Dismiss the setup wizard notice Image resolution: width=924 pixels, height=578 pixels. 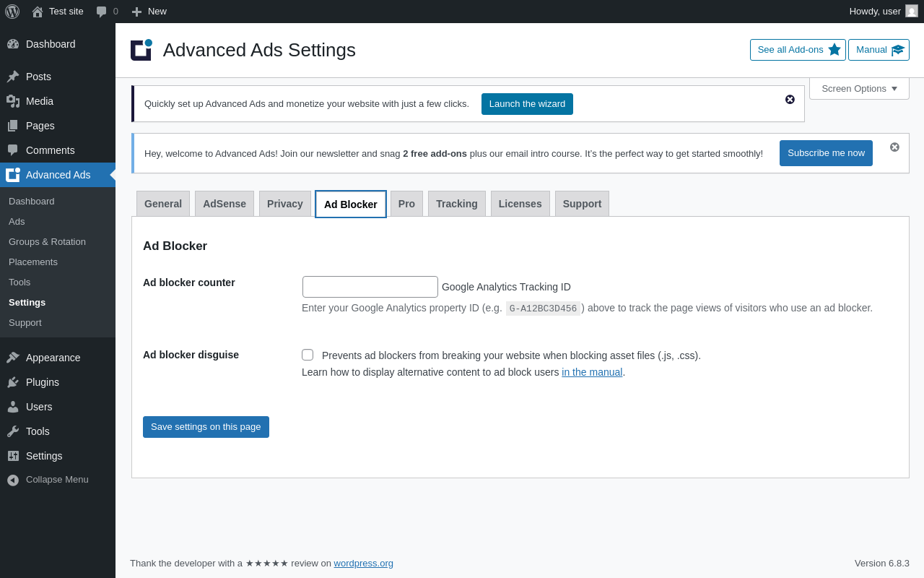790,100
